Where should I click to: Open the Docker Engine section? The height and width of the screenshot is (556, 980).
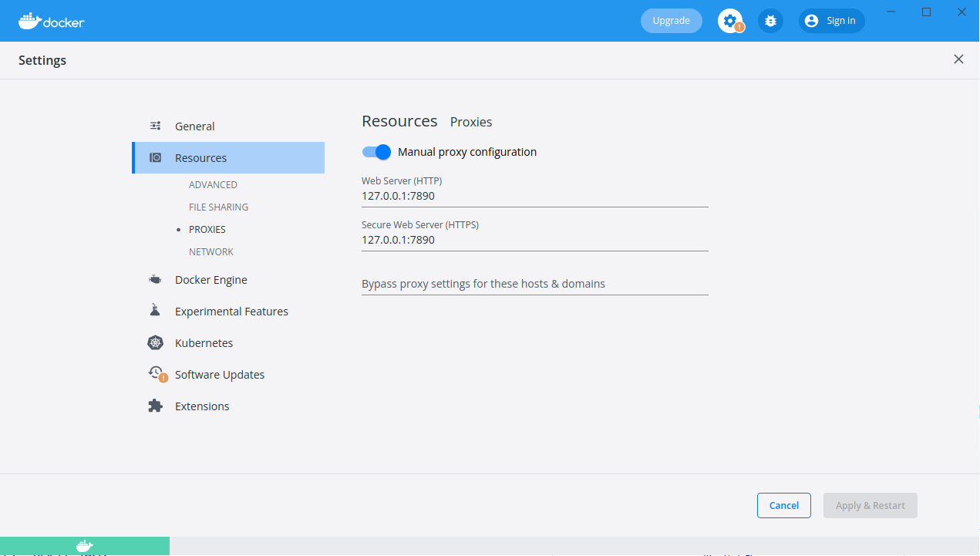coord(228,280)
